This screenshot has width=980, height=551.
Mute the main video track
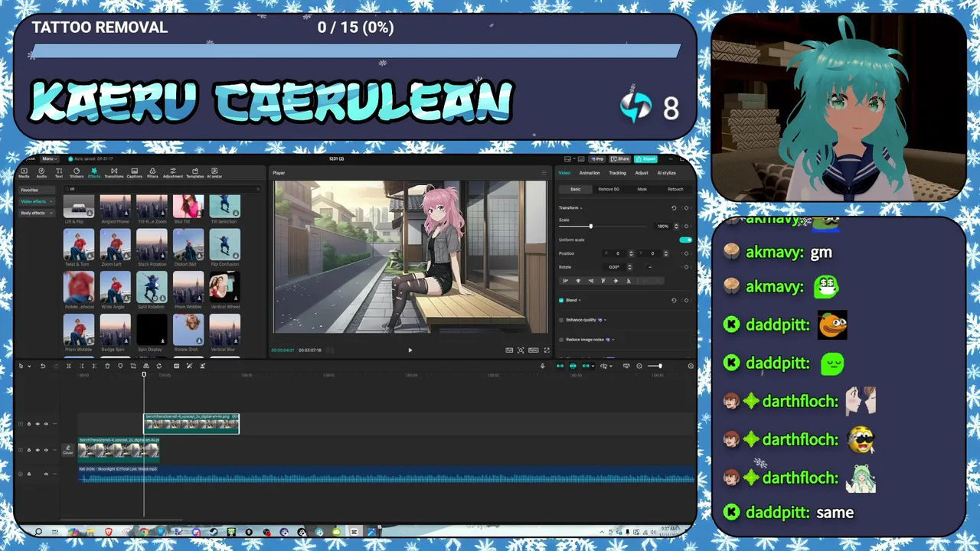point(46,450)
